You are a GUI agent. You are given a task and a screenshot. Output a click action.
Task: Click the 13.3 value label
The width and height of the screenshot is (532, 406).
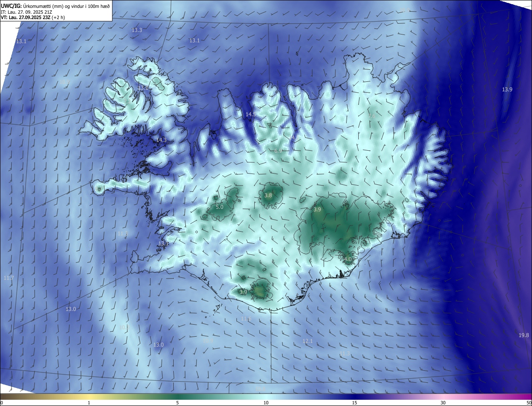(x=137, y=30)
